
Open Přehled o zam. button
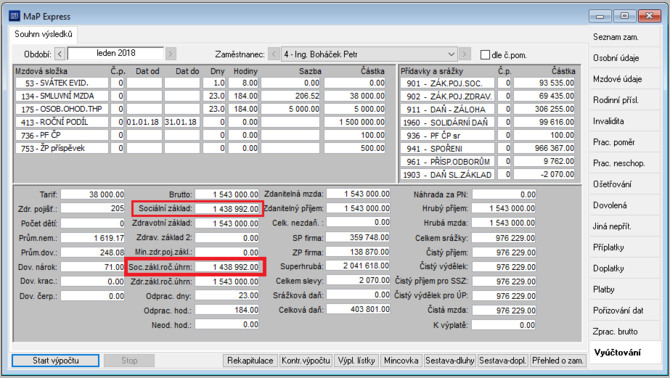(557, 360)
